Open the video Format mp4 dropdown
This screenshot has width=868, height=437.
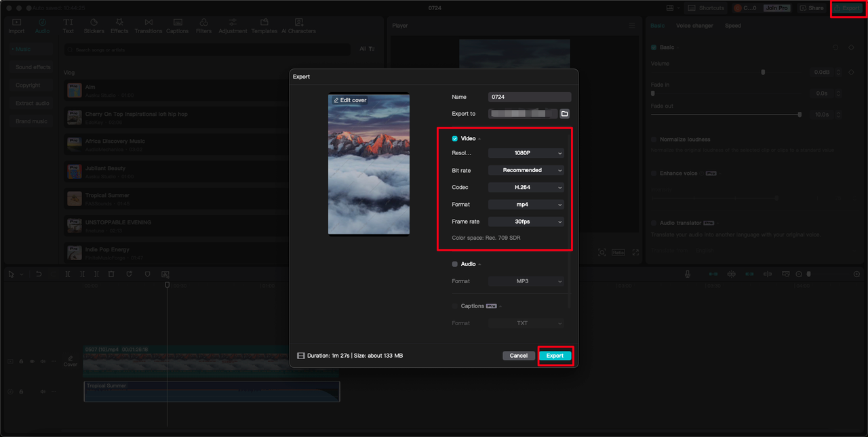tap(526, 204)
